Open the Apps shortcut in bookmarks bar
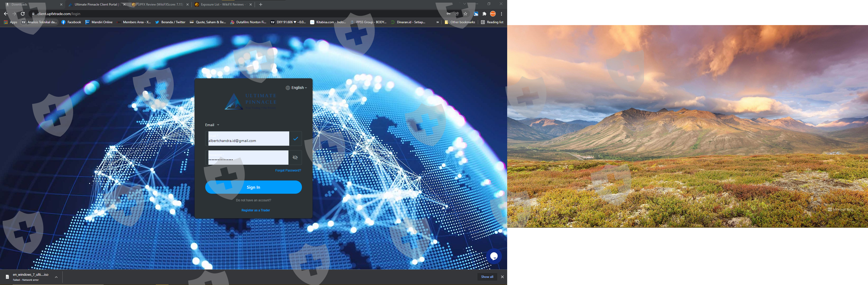 click(x=11, y=22)
